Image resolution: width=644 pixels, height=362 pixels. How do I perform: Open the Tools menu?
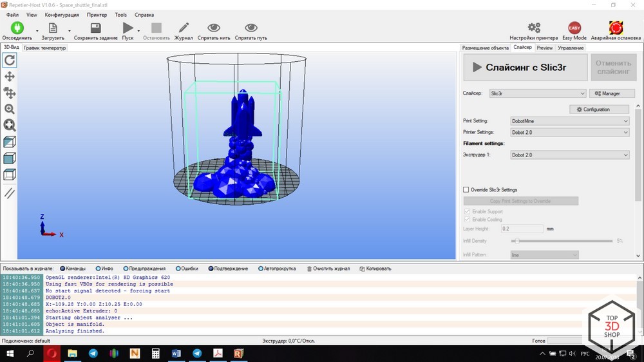(x=121, y=15)
